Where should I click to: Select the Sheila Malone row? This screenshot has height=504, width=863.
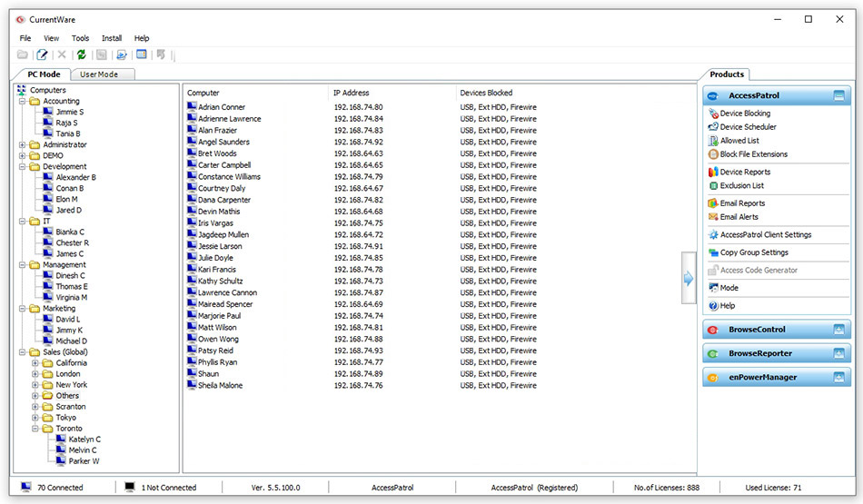click(220, 385)
